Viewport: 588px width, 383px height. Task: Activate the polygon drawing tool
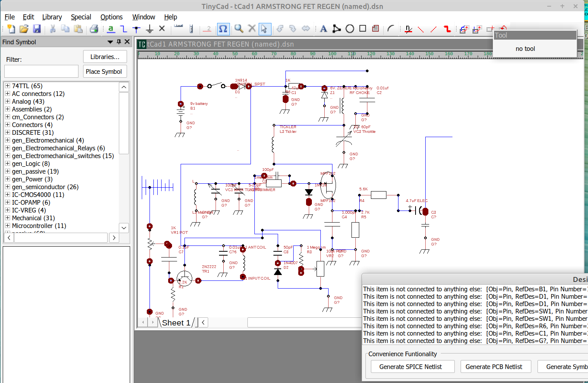coord(336,28)
